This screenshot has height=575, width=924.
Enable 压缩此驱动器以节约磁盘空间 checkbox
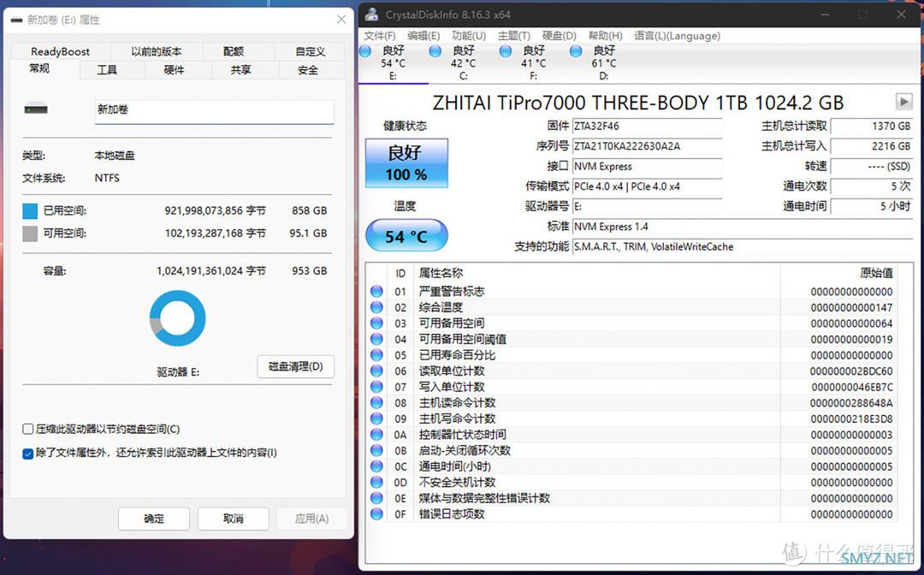pos(28,429)
